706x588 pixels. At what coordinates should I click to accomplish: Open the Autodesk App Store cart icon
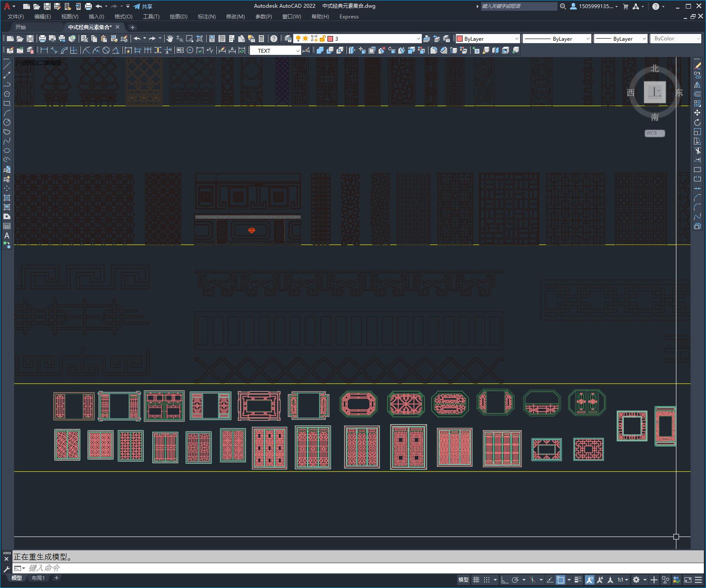(625, 6)
